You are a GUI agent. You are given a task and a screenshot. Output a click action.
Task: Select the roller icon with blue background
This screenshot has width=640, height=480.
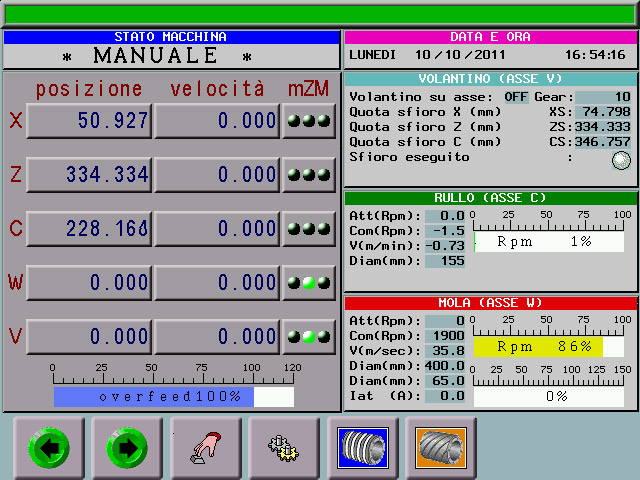point(362,448)
